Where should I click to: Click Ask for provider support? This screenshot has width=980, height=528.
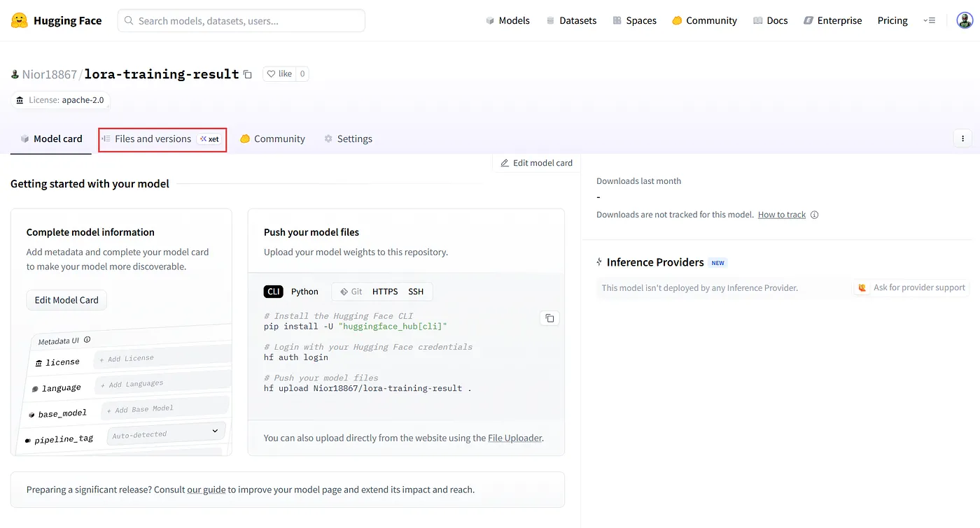(x=911, y=287)
